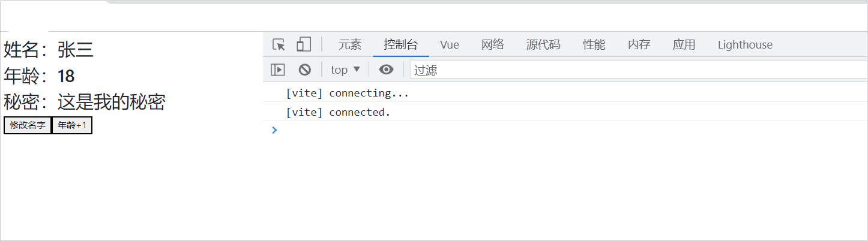Switch to the 性能 tab

coord(594,44)
